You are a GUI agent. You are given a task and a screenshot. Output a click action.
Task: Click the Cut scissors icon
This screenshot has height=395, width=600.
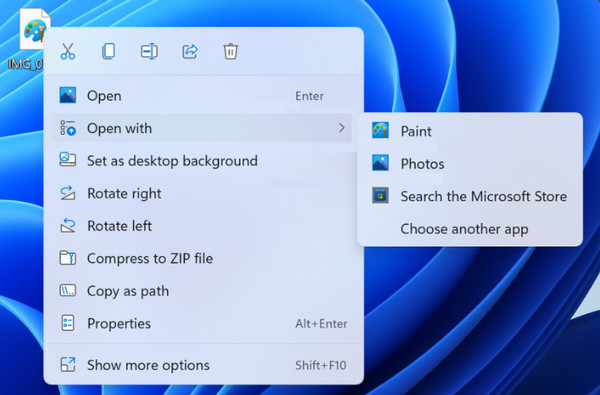pos(68,51)
